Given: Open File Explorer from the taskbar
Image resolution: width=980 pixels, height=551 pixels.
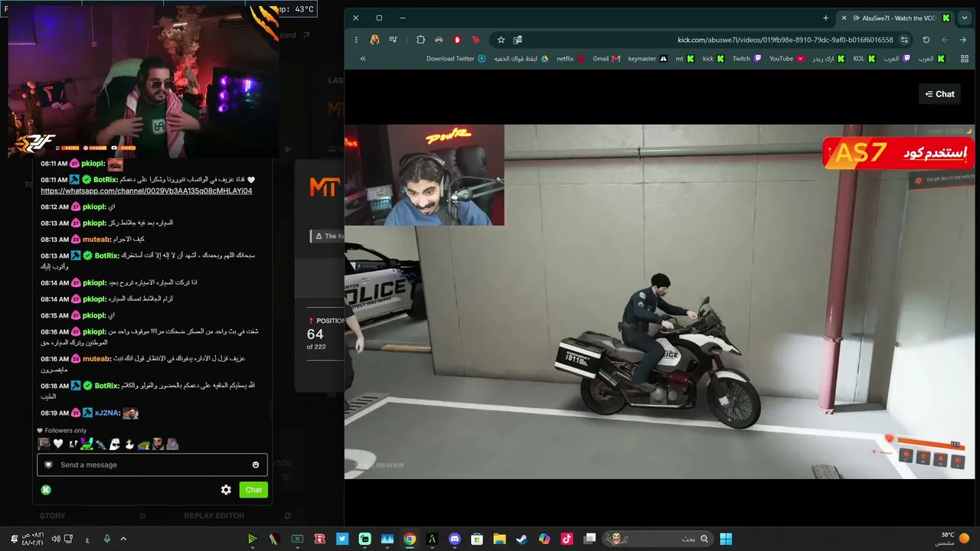Looking at the screenshot, I should point(499,539).
